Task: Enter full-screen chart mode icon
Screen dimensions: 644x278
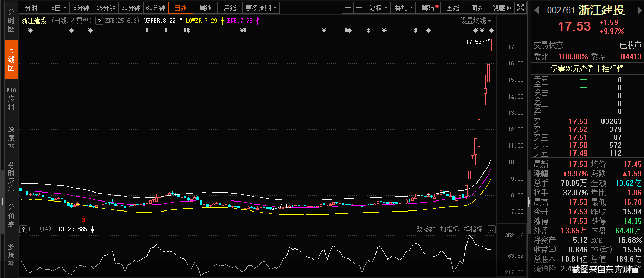Action: (520, 8)
